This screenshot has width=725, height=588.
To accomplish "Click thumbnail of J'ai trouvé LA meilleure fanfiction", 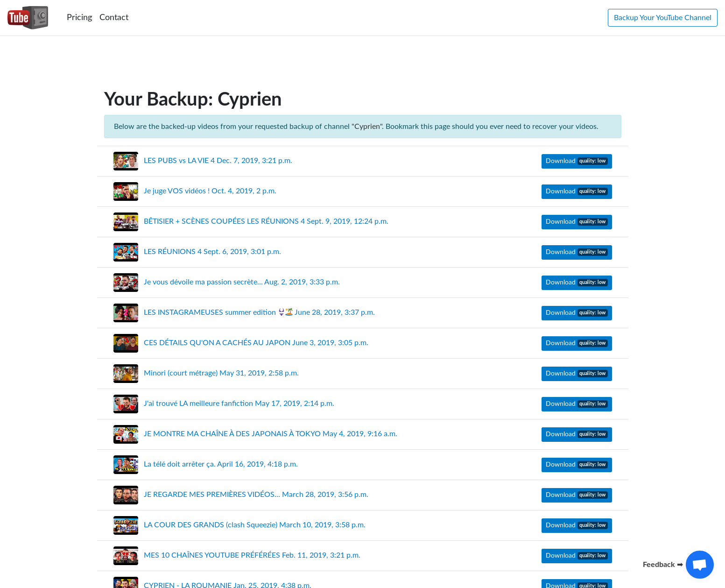I will pos(126,404).
